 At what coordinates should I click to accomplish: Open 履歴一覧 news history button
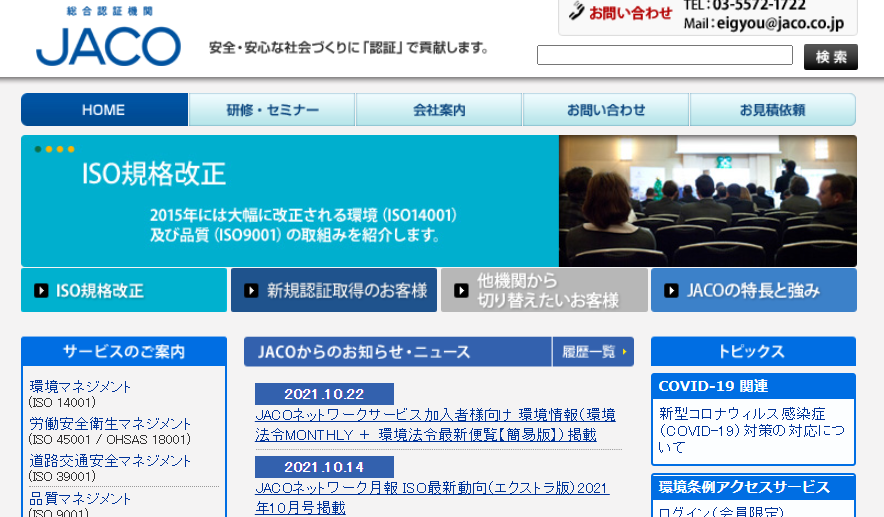pos(593,352)
